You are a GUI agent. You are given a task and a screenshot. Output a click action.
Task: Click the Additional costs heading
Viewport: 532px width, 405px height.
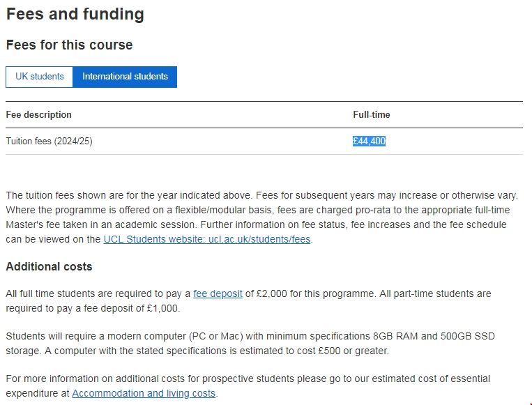49,267
